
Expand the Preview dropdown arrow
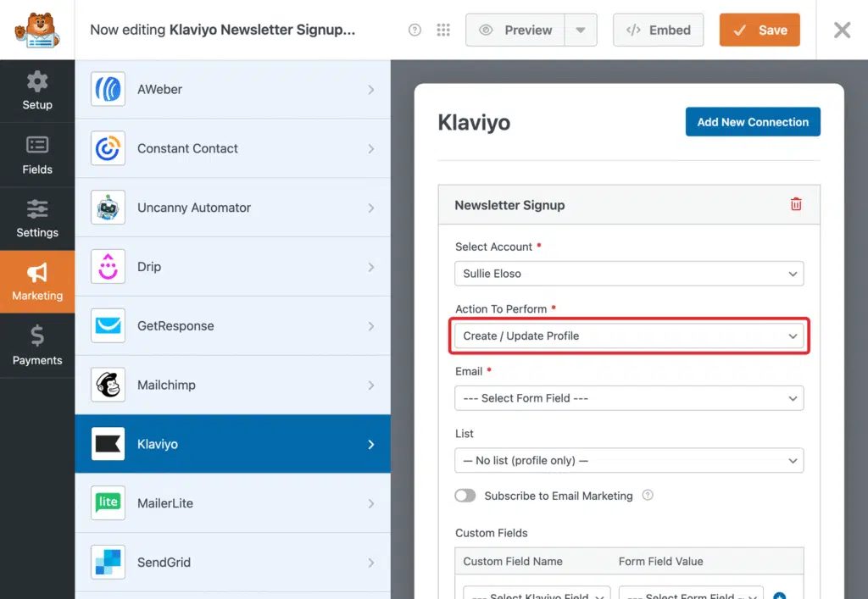tap(581, 30)
